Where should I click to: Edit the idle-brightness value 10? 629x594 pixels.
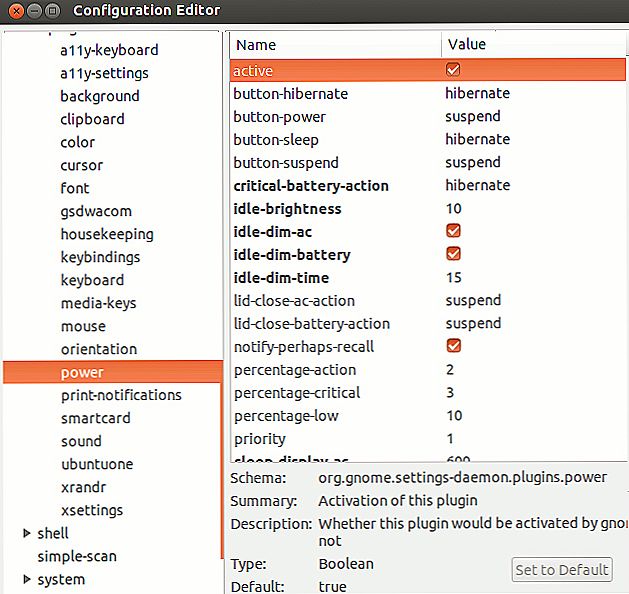click(x=454, y=209)
